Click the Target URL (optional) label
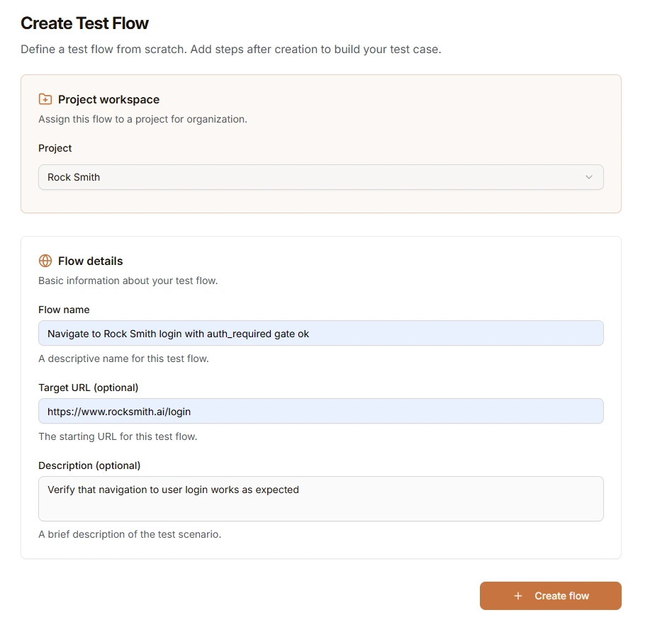This screenshot has height=644, width=650. [x=89, y=388]
